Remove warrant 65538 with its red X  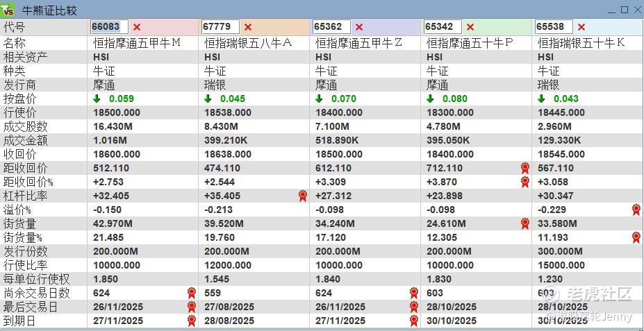(x=581, y=27)
